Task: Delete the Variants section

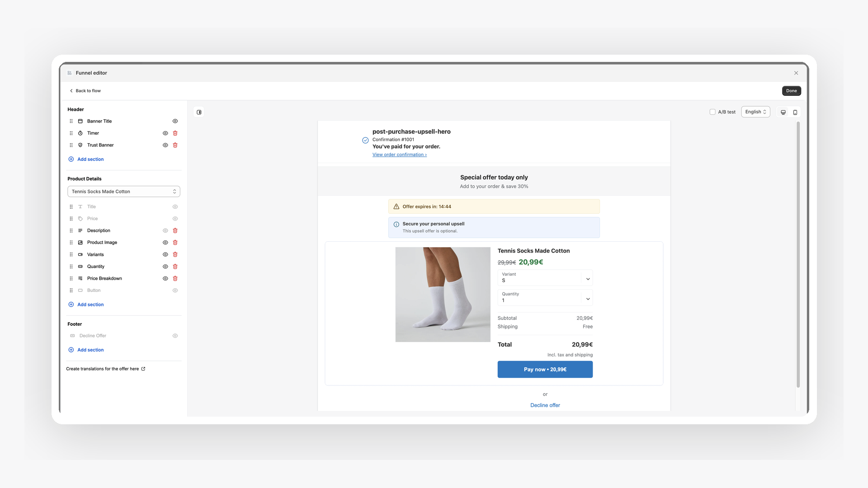Action: 175,254
